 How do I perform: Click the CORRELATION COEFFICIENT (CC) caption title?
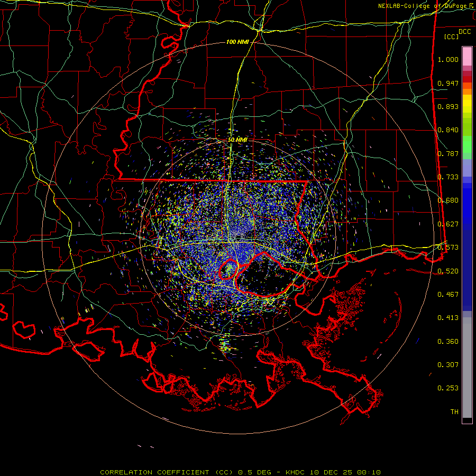pyautogui.click(x=167, y=472)
